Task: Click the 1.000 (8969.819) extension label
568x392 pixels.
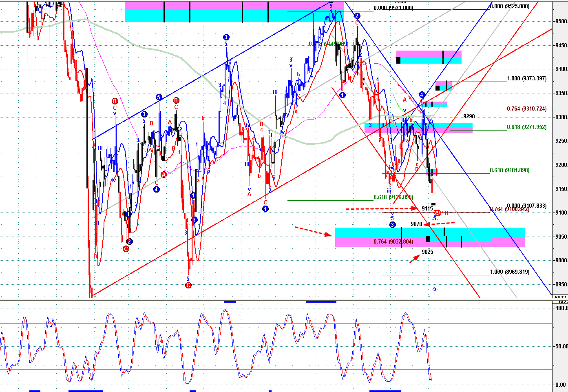Action: (510, 272)
